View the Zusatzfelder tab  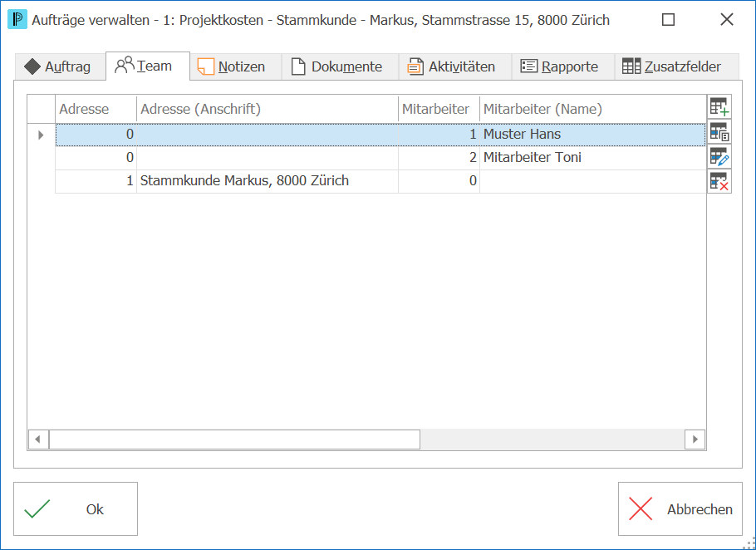click(676, 66)
